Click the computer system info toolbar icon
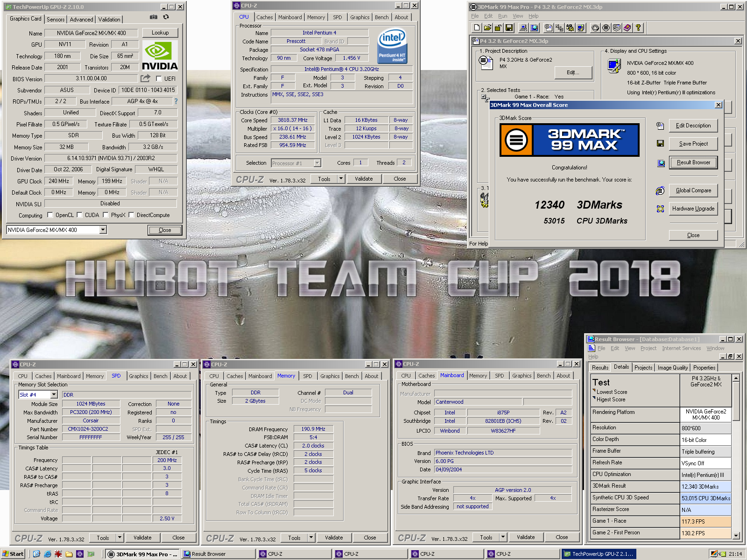Viewport: 747px width, 560px height. (x=523, y=28)
